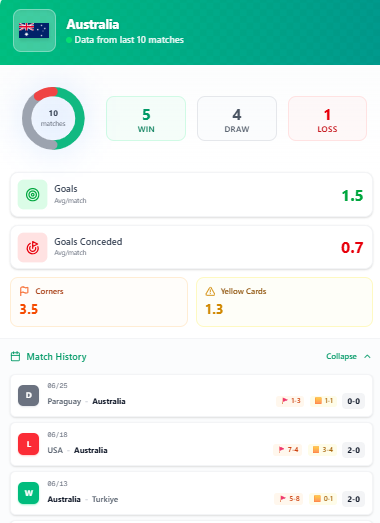Click the USA team name
The width and height of the screenshot is (380, 523).
(55, 450)
